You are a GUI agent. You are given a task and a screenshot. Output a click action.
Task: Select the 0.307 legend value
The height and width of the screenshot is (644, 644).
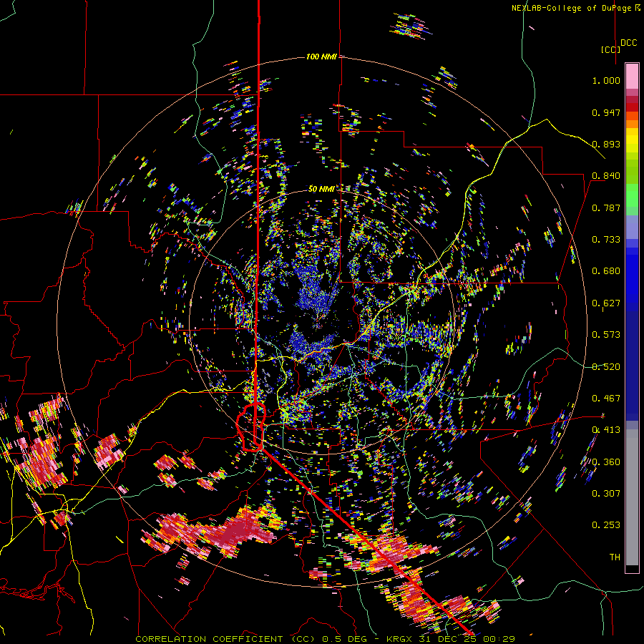(606, 494)
